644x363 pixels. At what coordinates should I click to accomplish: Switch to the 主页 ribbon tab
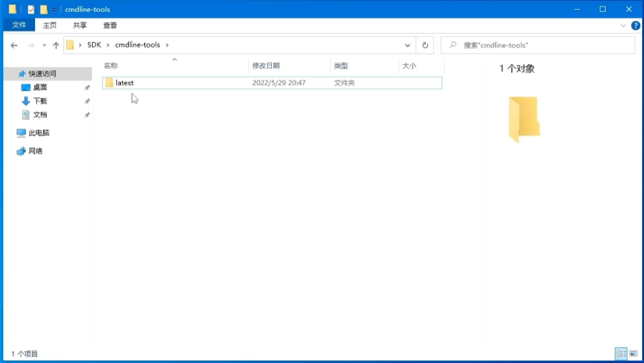[x=50, y=25]
